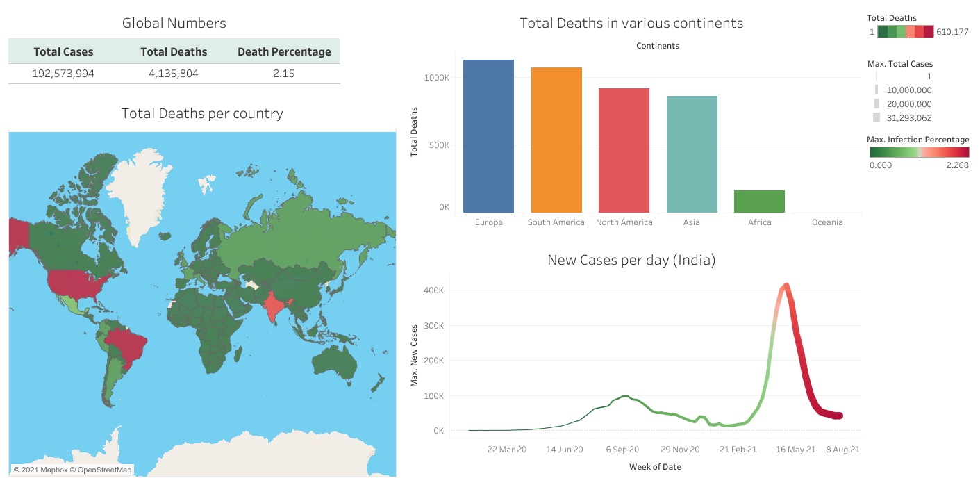Click the 4,135,804 total deaths value
The image size is (980, 485).
coord(174,73)
